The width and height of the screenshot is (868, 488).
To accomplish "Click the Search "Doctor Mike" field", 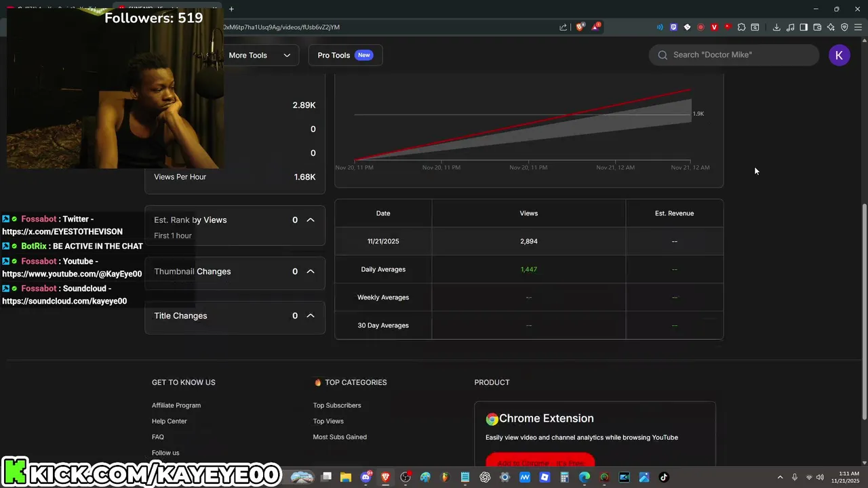I will point(734,55).
